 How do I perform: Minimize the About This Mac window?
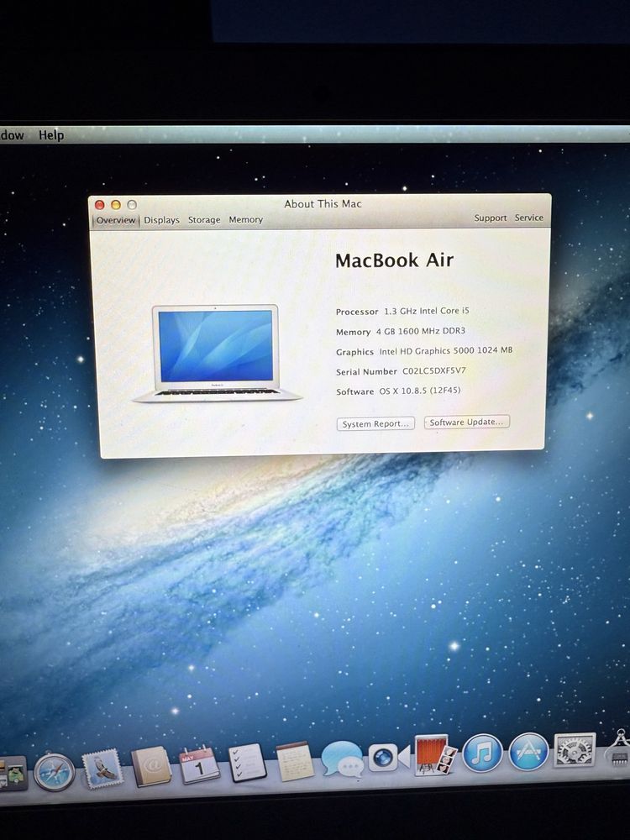[x=116, y=205]
